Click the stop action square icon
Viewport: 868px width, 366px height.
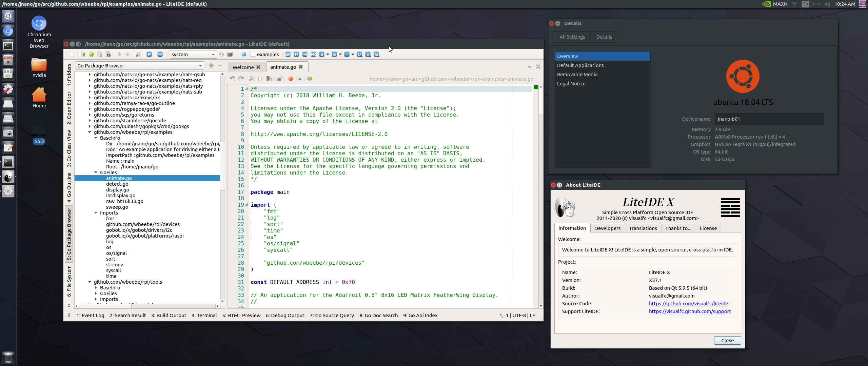tap(230, 54)
